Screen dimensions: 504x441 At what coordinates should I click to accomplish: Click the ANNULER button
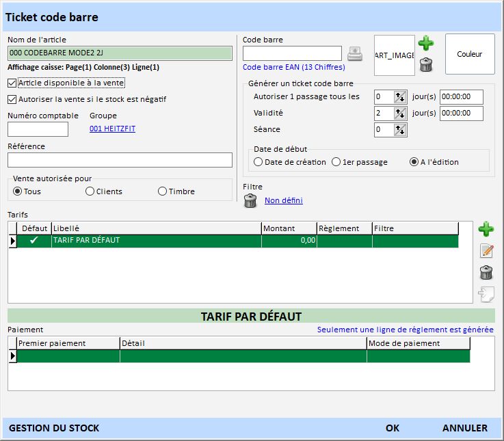pos(465,428)
